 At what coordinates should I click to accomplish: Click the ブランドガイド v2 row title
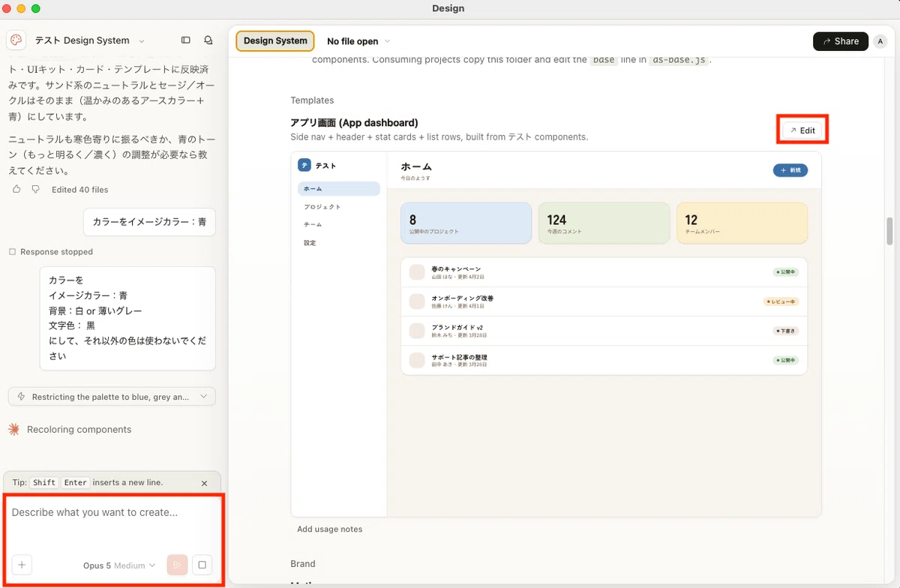point(457,327)
